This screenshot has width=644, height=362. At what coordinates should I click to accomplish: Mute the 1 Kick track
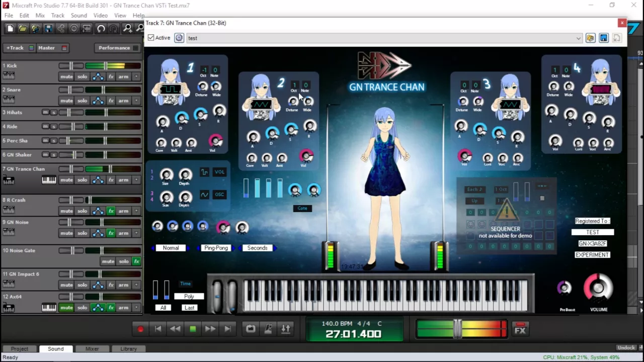pos(66,76)
